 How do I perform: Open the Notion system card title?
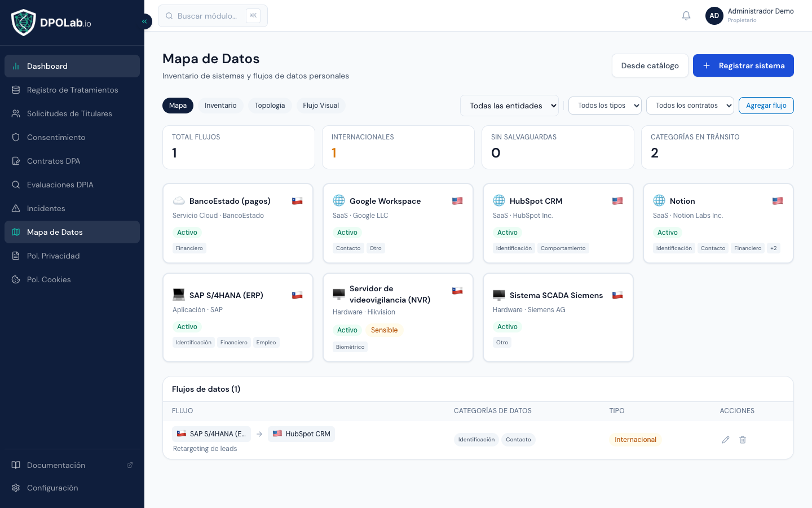[x=682, y=201]
